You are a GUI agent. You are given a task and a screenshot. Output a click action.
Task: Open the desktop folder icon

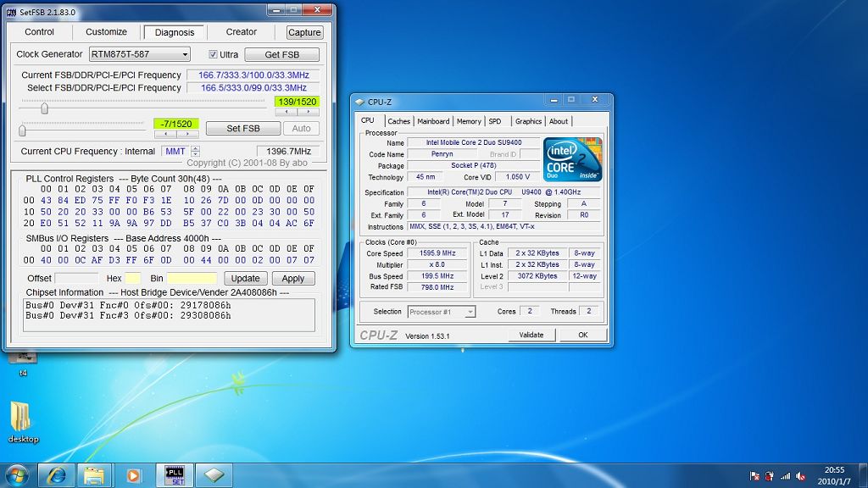click(x=23, y=422)
